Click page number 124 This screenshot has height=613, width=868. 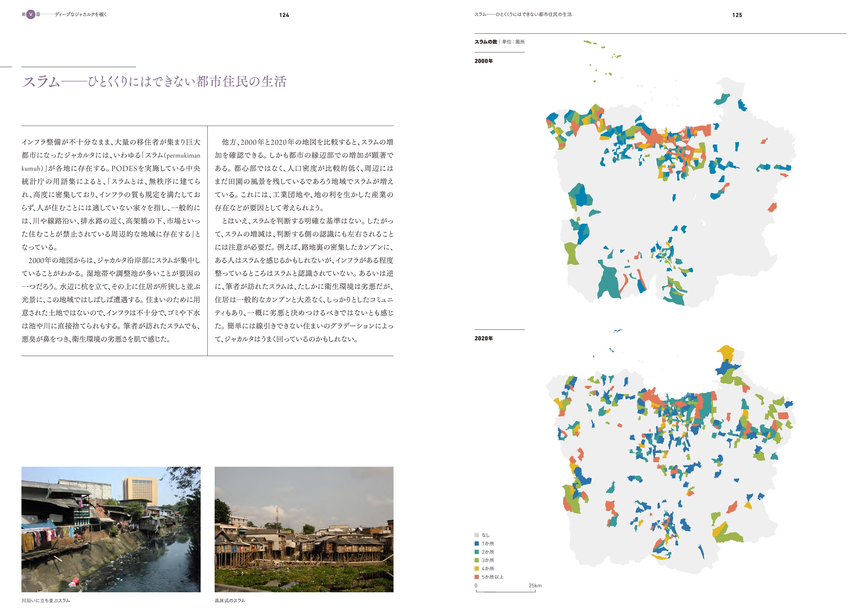284,15
